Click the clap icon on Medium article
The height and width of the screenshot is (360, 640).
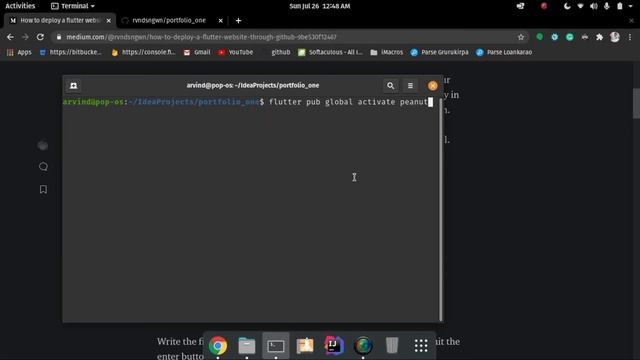point(43,145)
